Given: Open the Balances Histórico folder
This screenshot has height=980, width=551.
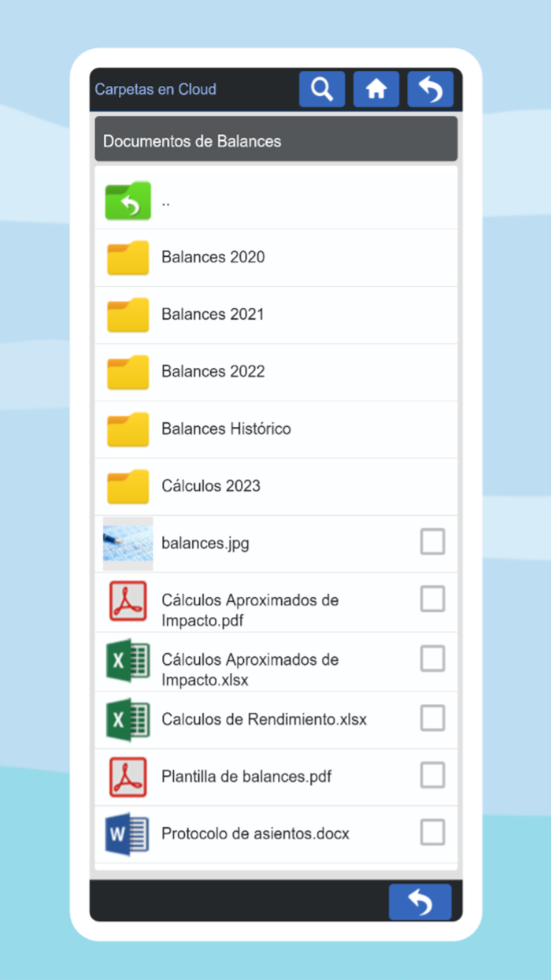Looking at the screenshot, I should (x=226, y=429).
